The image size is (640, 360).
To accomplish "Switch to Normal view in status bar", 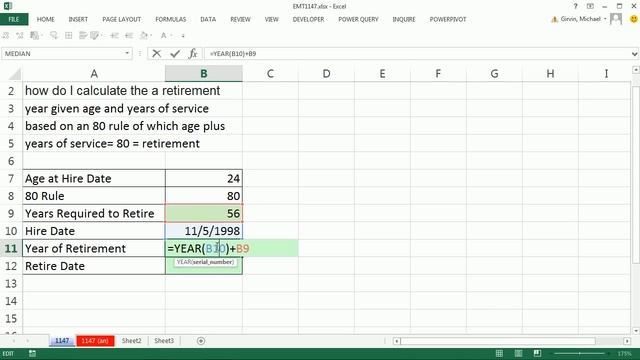I will point(499,353).
